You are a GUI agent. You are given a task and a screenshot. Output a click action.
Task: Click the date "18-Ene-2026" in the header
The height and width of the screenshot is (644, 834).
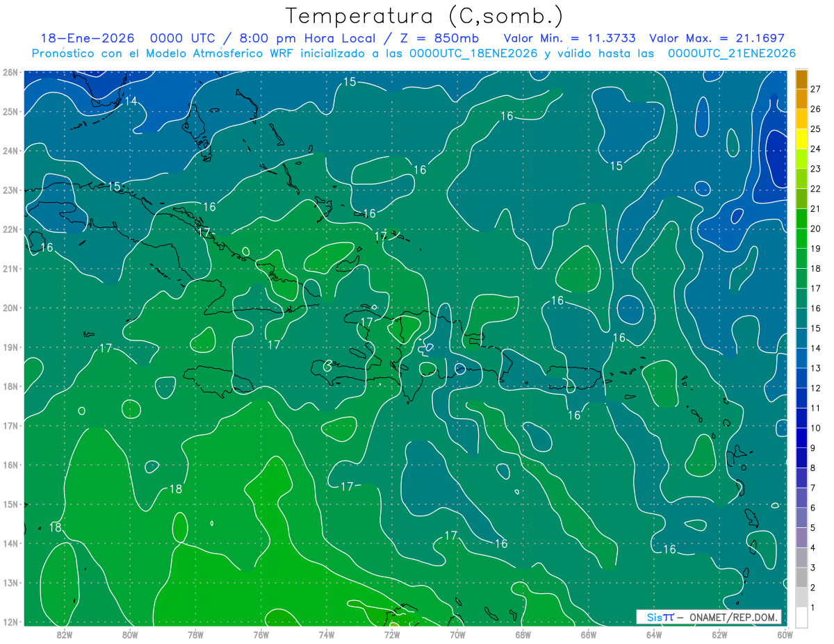87,39
